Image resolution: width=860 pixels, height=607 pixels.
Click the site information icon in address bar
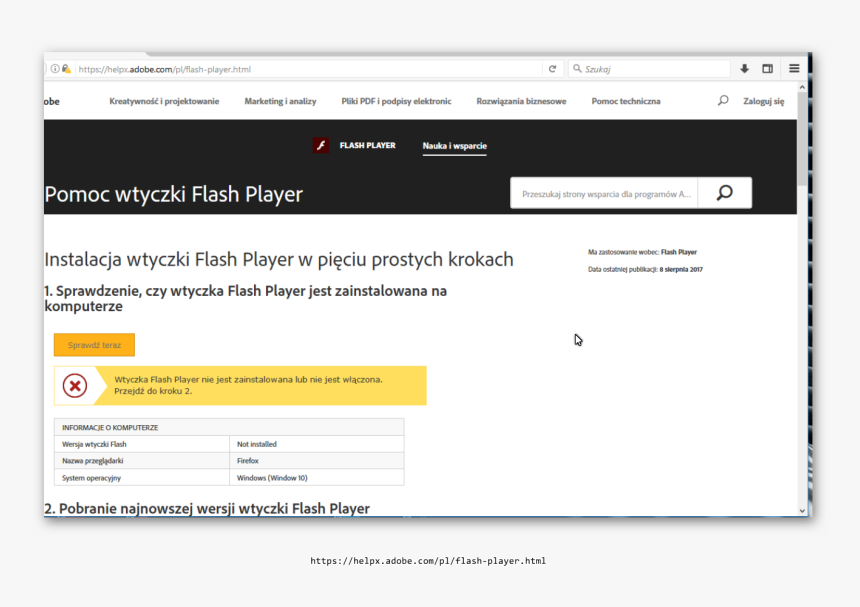pyautogui.click(x=55, y=69)
